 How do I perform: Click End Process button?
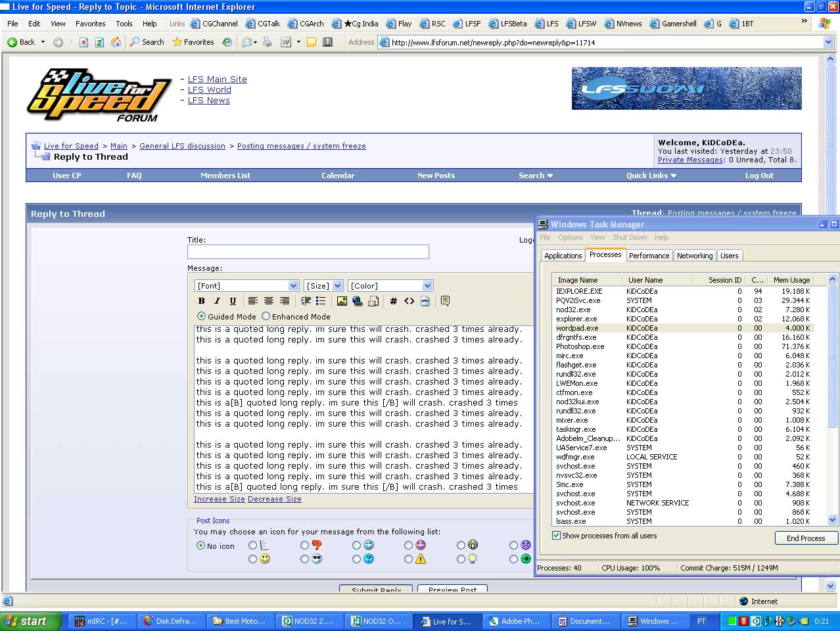[806, 538]
